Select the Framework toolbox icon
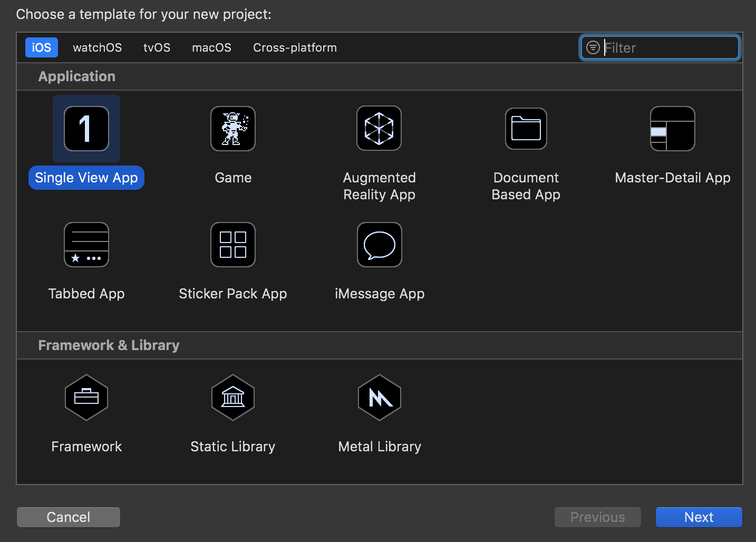Screen dimensions: 756x542 pos(86,398)
